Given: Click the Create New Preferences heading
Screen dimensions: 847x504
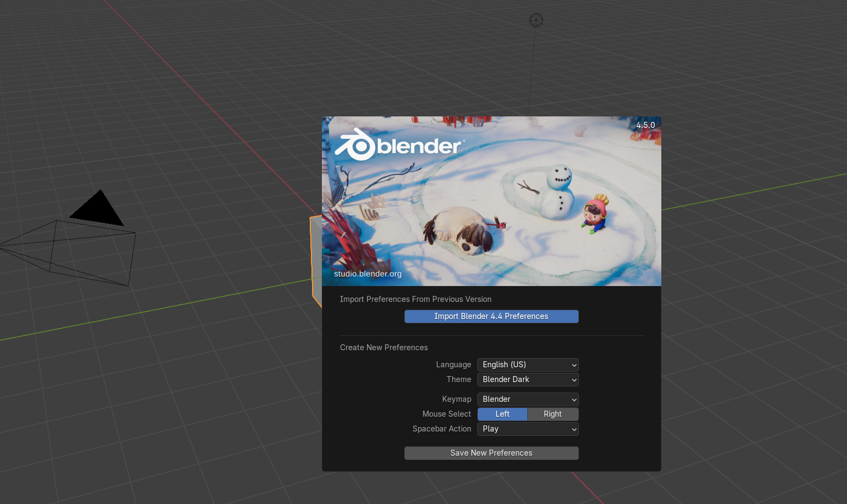Looking at the screenshot, I should coord(383,348).
